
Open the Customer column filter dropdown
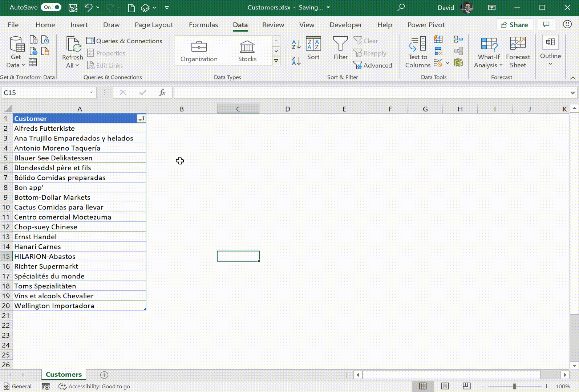(x=141, y=119)
